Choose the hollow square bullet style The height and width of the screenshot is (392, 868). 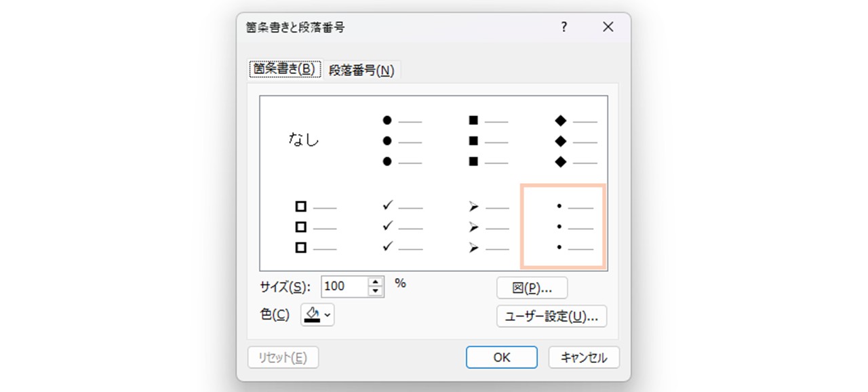pos(315,227)
